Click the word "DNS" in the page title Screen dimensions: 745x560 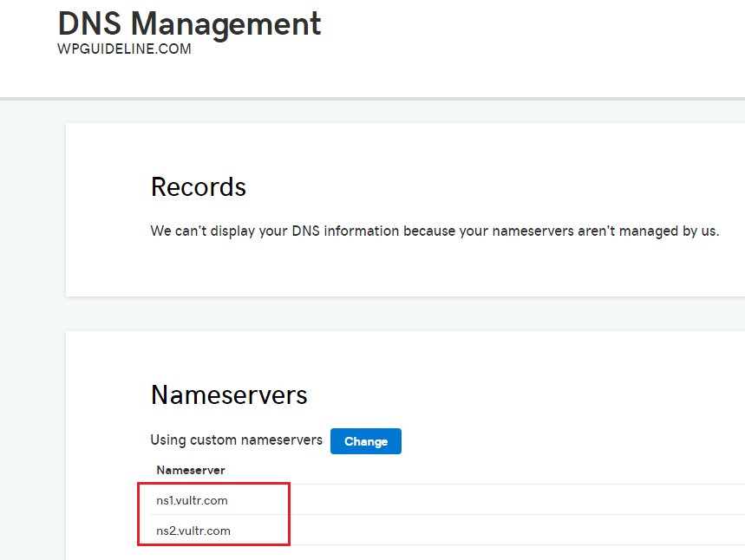89,23
